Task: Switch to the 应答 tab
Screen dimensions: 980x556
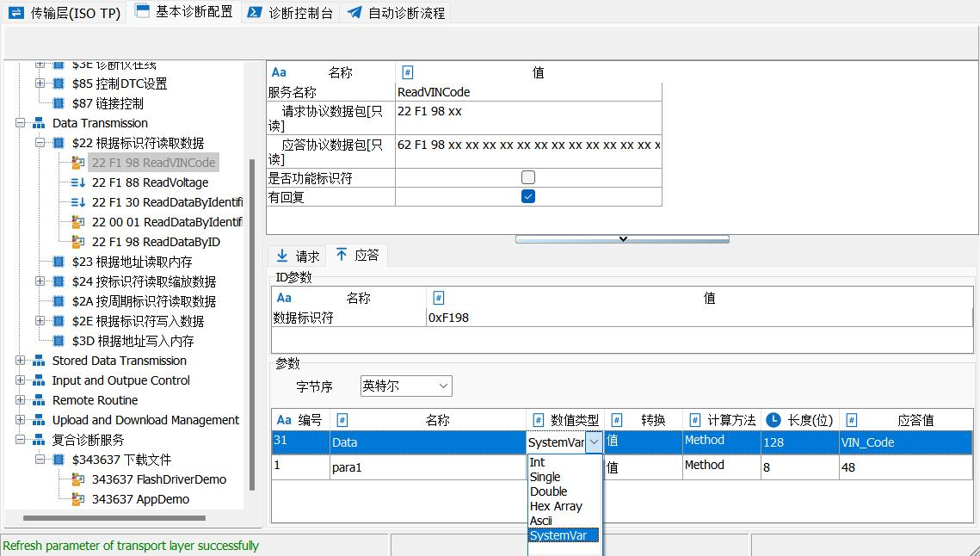Action: (x=358, y=255)
